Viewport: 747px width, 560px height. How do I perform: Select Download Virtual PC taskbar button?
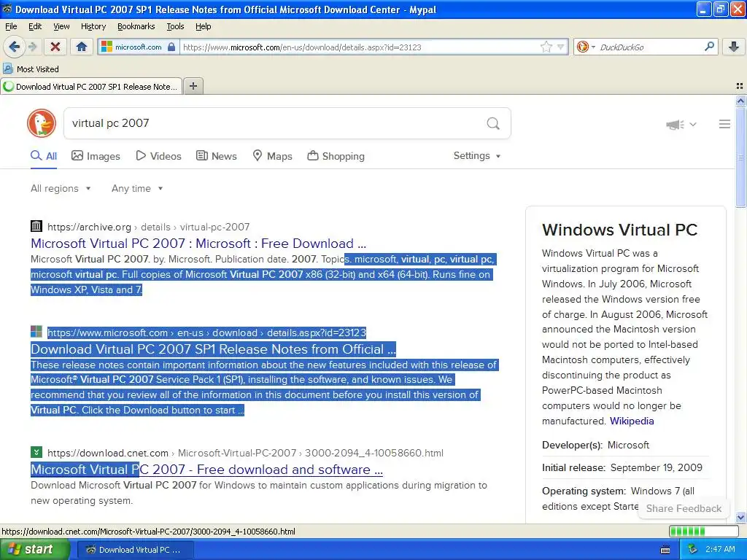[135, 550]
